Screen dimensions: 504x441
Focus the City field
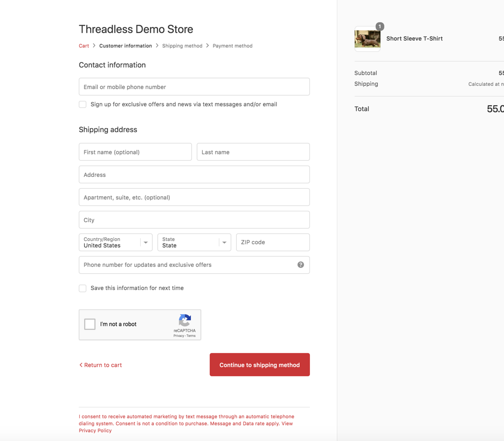(194, 220)
